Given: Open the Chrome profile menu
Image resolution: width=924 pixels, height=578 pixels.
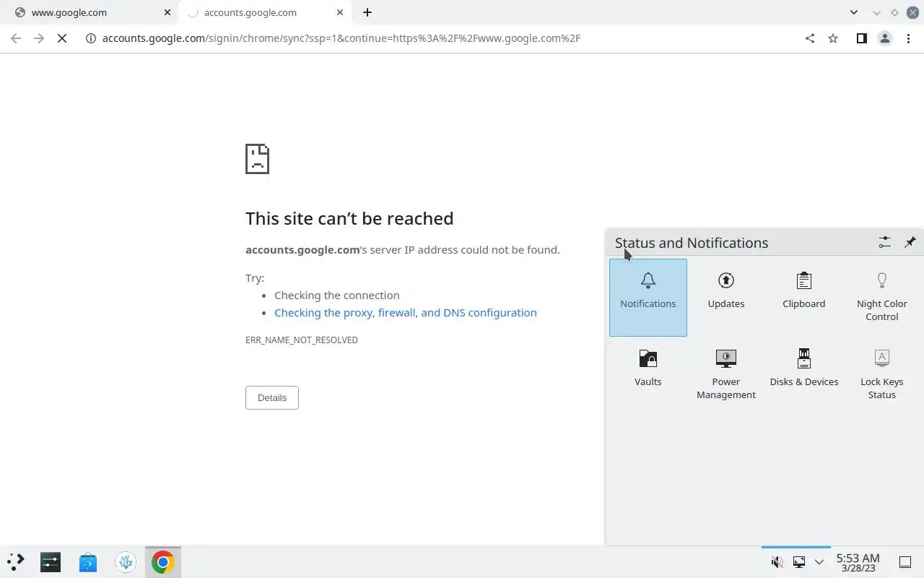Looking at the screenshot, I should (885, 38).
